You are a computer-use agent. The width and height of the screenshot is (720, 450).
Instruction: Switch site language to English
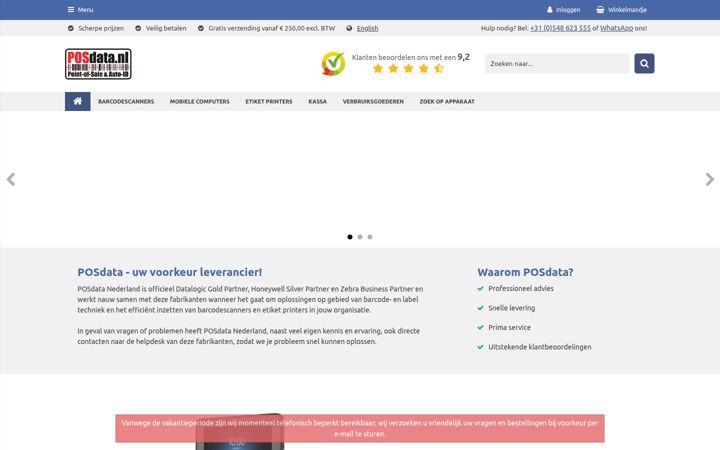tap(367, 28)
